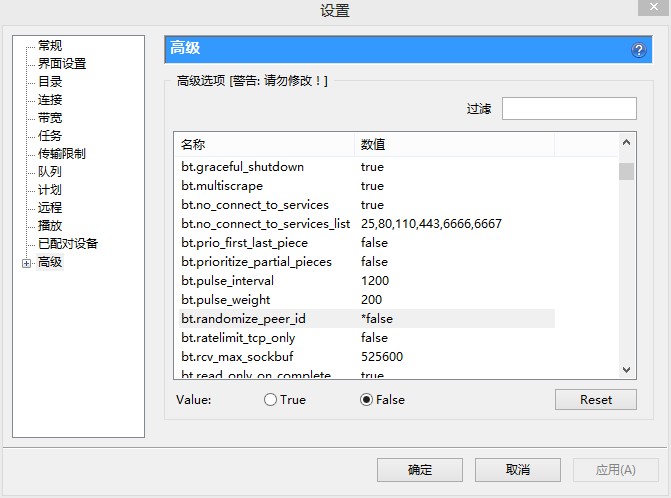Screen dimensions: 671x498
Task: Click the 取消 button
Action: [517, 470]
